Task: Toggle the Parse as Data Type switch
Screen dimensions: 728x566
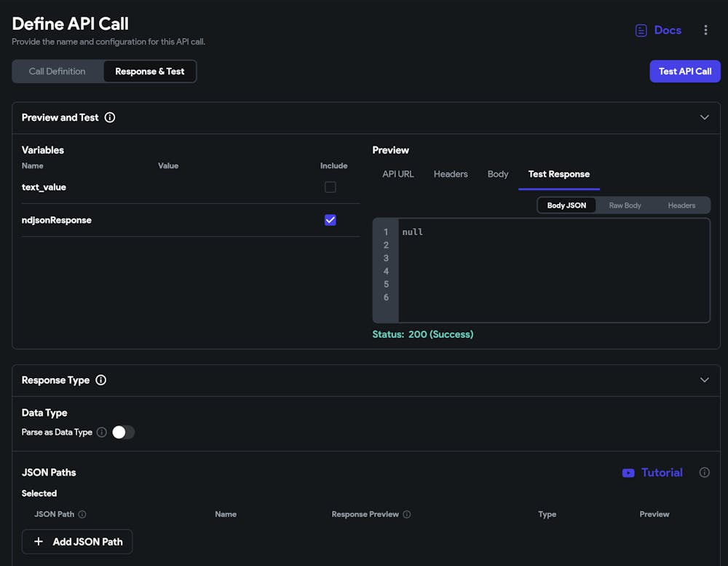Action: 124,432
